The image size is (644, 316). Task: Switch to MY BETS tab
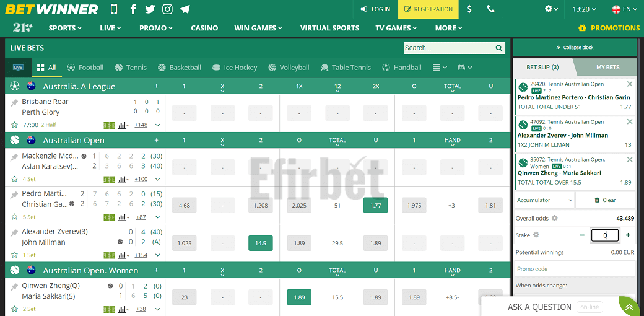pyautogui.click(x=607, y=68)
